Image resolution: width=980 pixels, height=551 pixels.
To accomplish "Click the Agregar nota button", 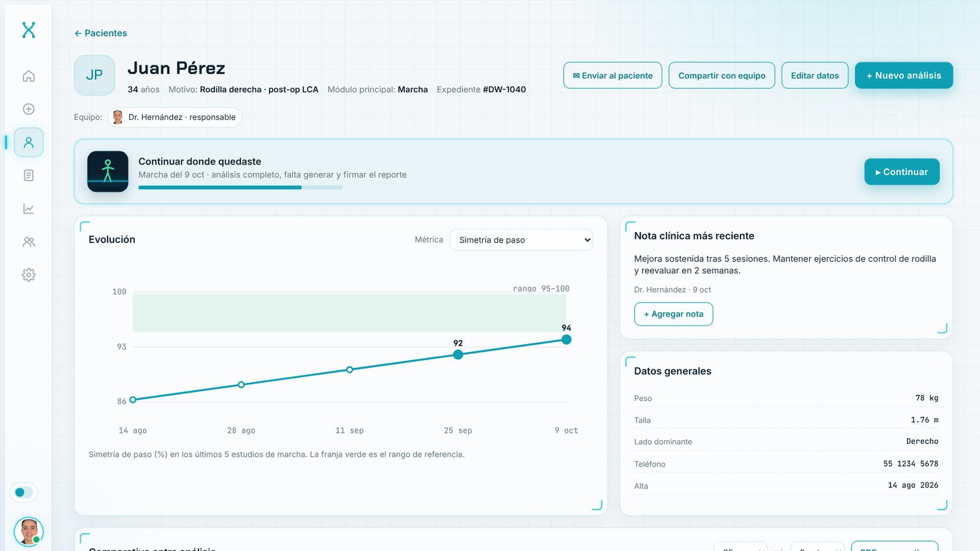I will [673, 314].
